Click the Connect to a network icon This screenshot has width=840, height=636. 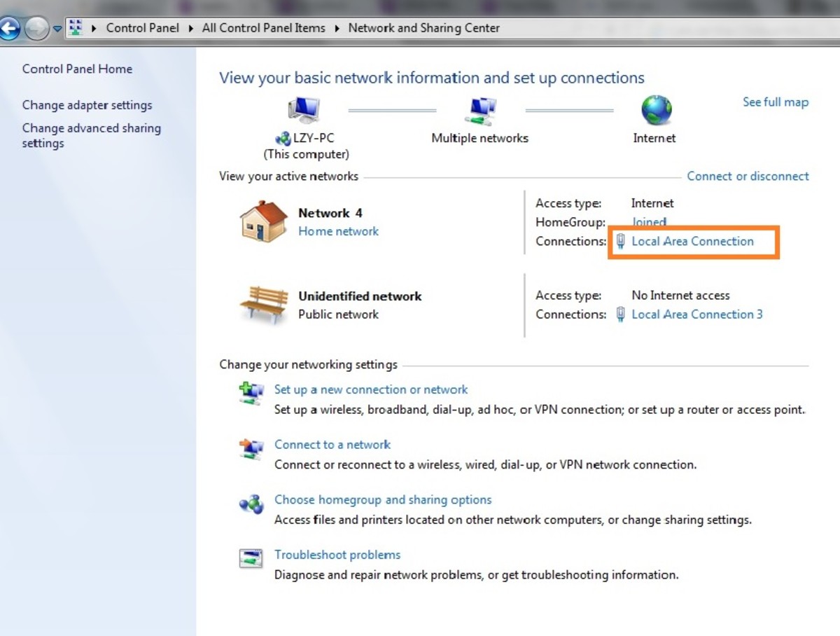[x=251, y=448]
